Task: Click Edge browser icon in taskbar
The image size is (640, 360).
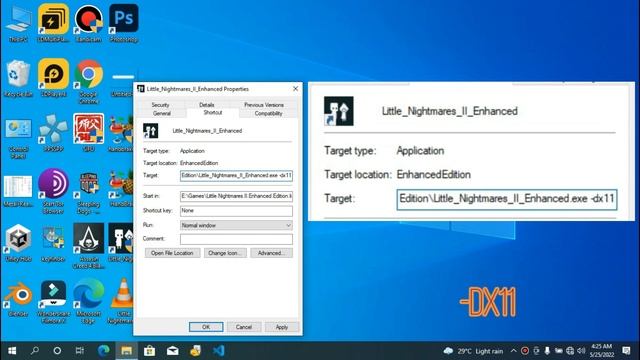Action: pos(104,351)
